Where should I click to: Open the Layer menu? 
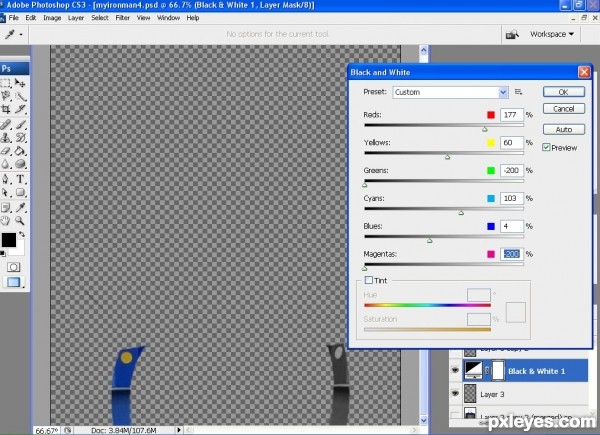(x=76, y=18)
